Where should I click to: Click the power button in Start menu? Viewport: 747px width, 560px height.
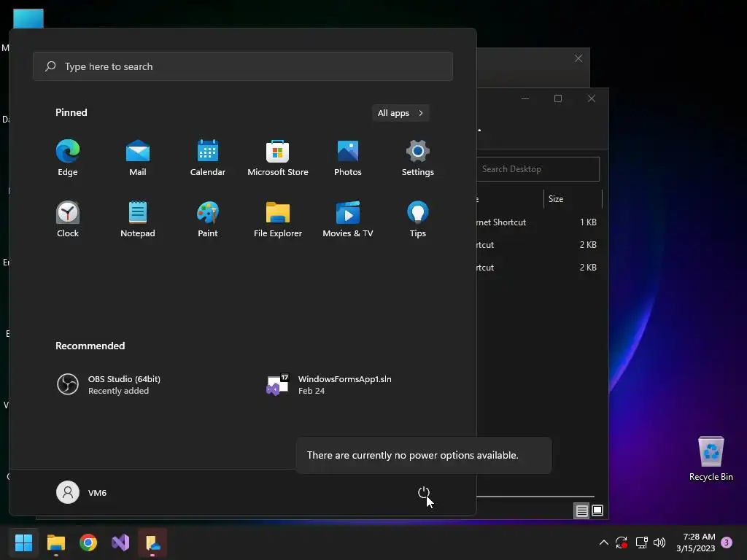[x=424, y=492]
